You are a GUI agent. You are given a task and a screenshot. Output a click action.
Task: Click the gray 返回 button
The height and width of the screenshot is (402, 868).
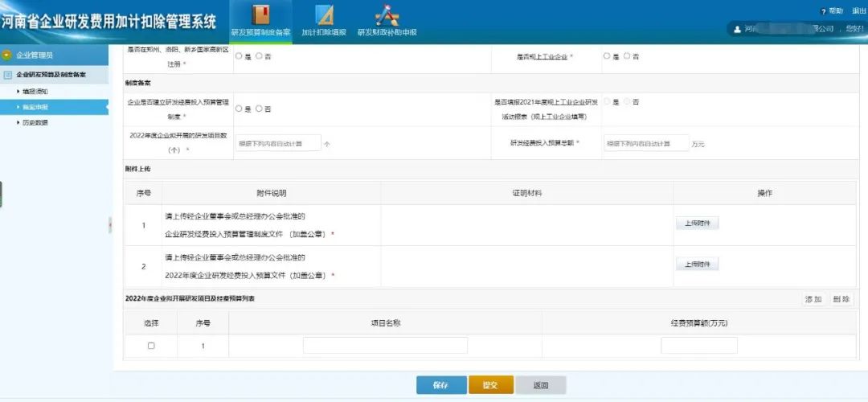(x=541, y=385)
